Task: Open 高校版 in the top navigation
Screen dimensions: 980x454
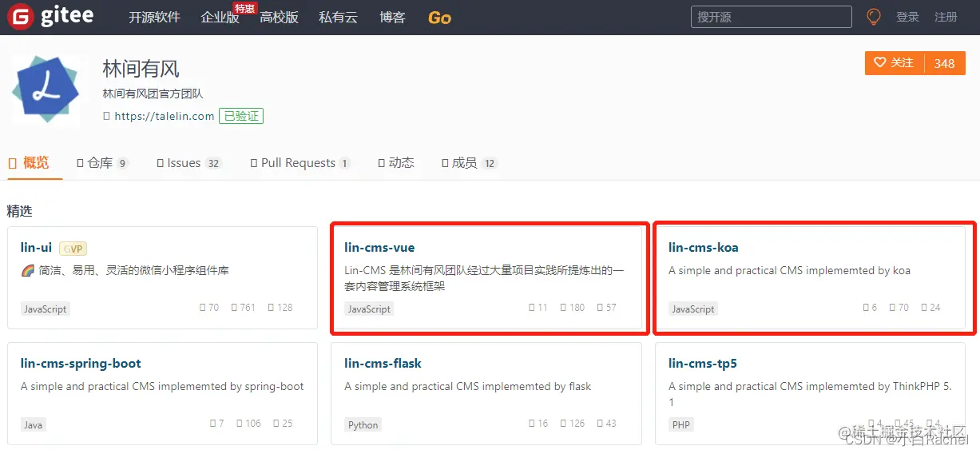Action: [x=279, y=17]
